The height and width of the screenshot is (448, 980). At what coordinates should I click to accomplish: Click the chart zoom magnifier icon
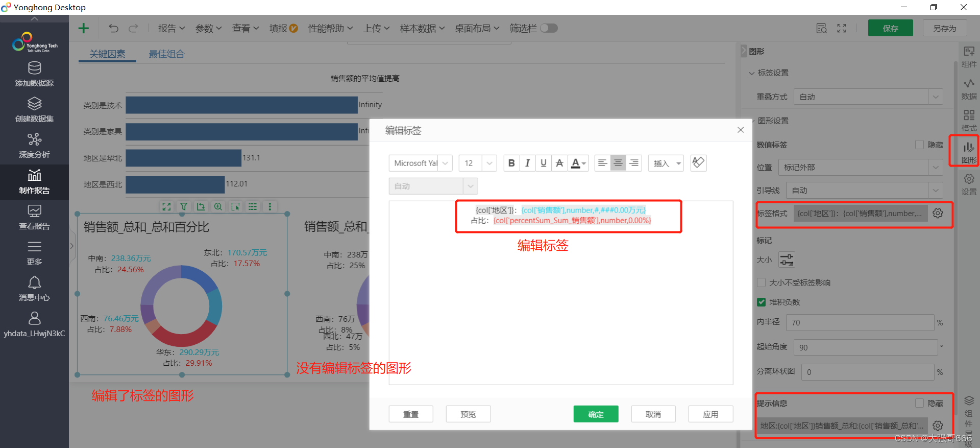pos(218,206)
